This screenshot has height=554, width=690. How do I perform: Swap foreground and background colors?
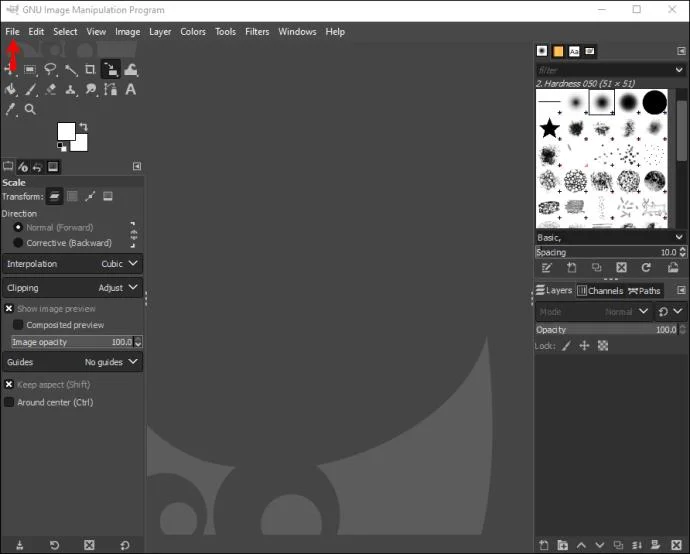(84, 127)
